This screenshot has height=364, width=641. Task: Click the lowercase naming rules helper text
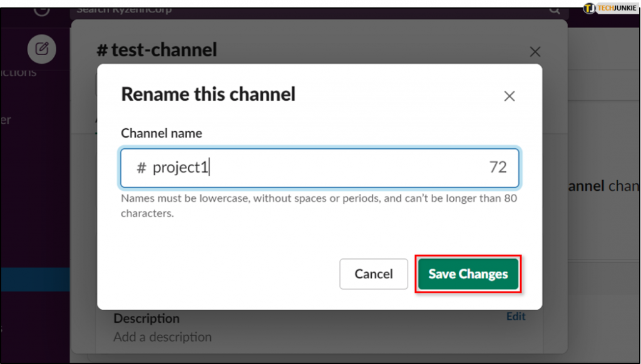click(318, 205)
